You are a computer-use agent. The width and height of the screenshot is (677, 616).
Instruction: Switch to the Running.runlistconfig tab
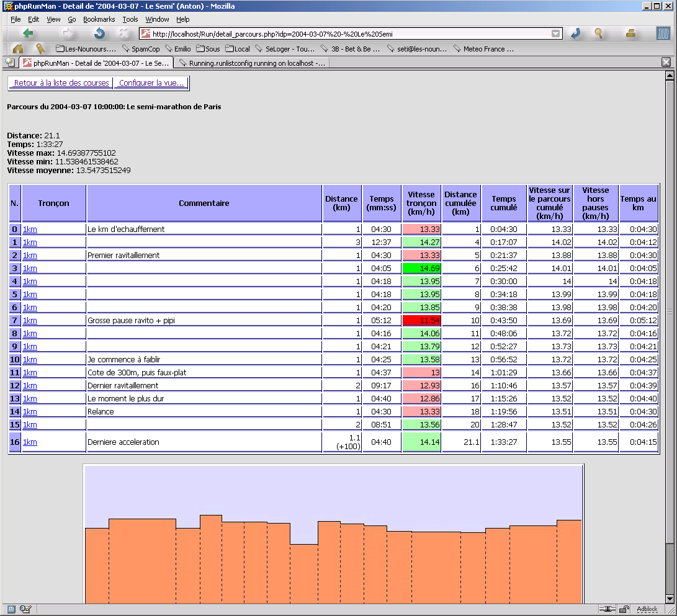(251, 63)
